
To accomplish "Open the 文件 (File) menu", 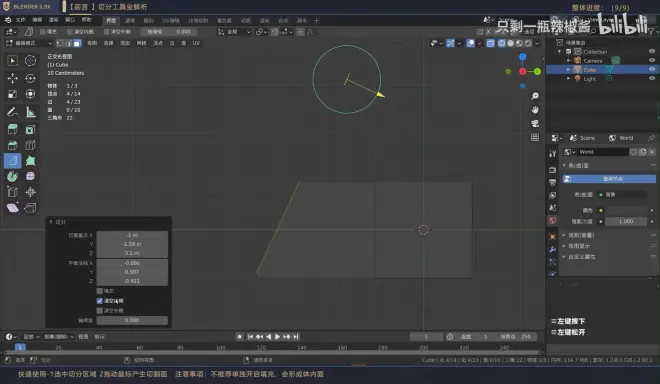I will [x=21, y=20].
